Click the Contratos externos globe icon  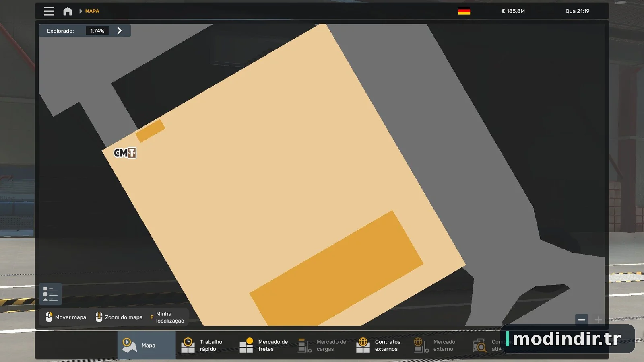pyautogui.click(x=363, y=345)
